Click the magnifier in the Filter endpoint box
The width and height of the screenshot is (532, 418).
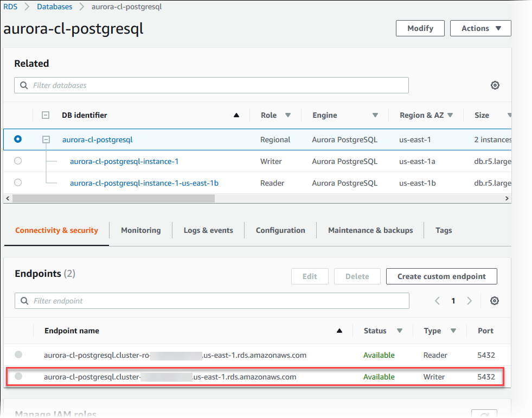click(x=23, y=300)
